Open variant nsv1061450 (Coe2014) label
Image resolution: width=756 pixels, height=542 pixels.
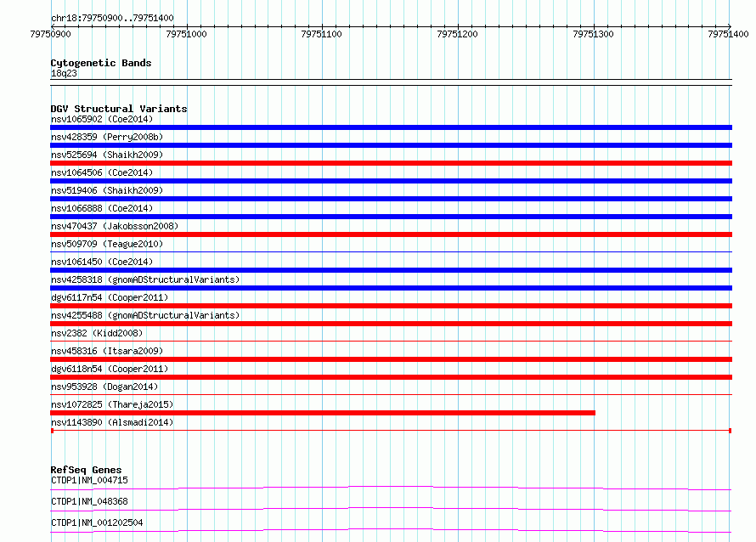pos(102,262)
